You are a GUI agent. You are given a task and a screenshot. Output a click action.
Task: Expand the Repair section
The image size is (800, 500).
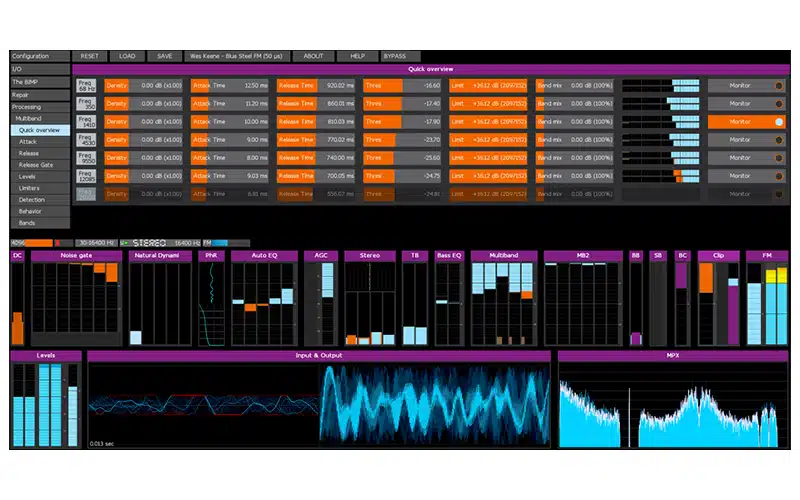coord(40,95)
